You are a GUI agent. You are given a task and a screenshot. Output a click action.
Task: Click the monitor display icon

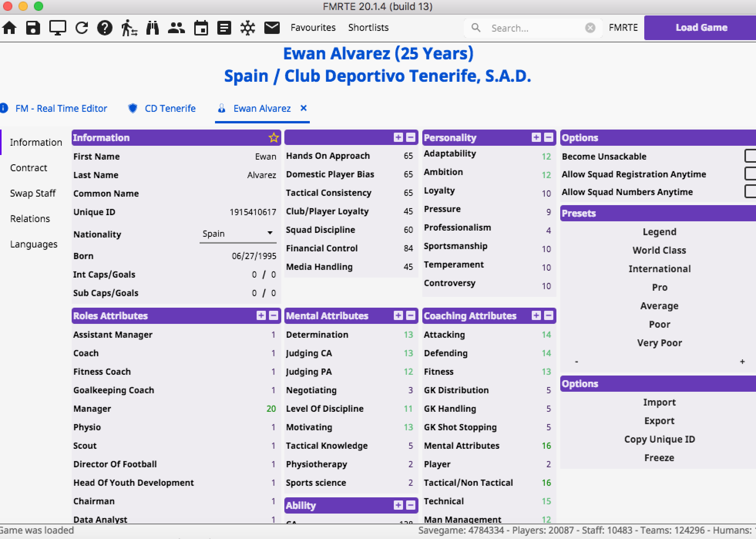pos(58,28)
